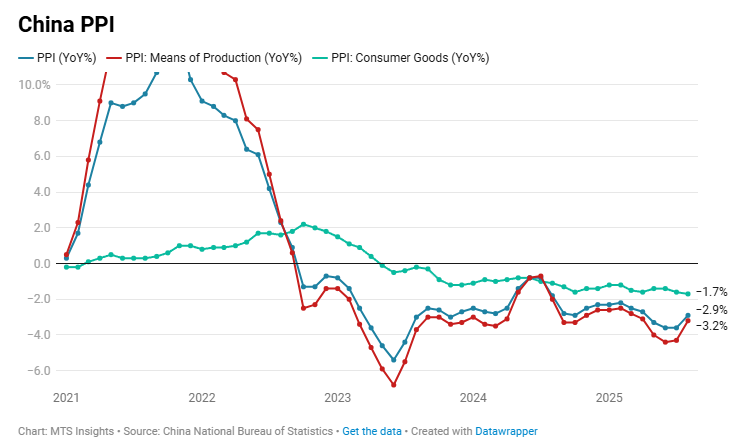Click the last teal Consumer Goods data point

click(688, 294)
